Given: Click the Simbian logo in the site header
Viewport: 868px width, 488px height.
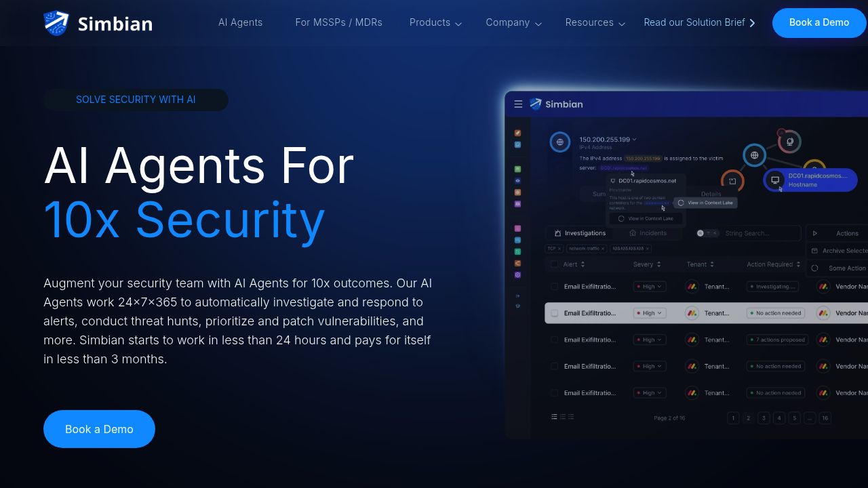Looking at the screenshot, I should (98, 23).
